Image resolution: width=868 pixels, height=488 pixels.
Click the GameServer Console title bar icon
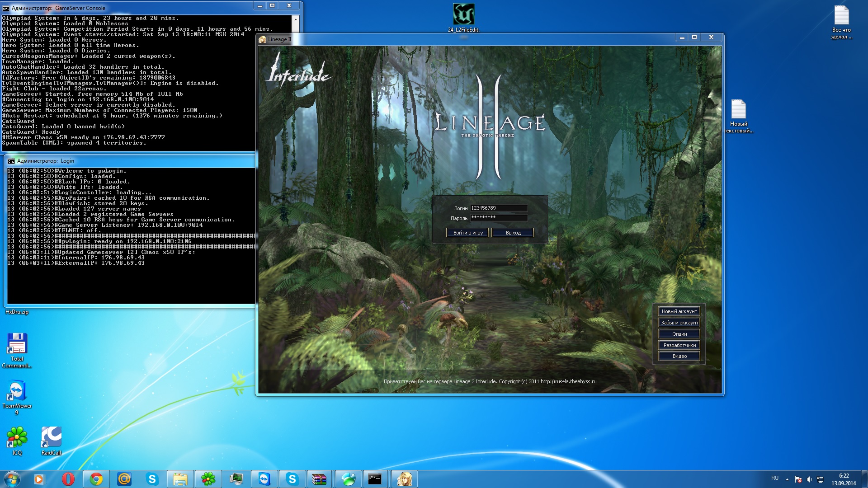pyautogui.click(x=6, y=8)
